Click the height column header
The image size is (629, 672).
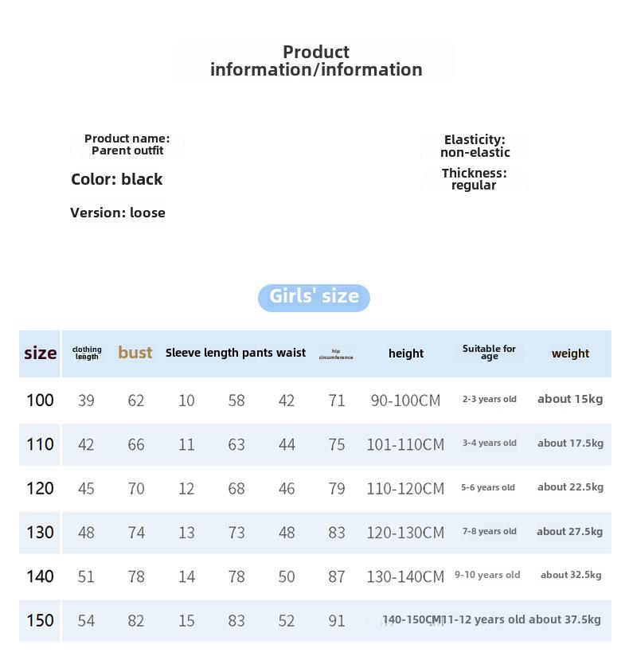tap(406, 354)
